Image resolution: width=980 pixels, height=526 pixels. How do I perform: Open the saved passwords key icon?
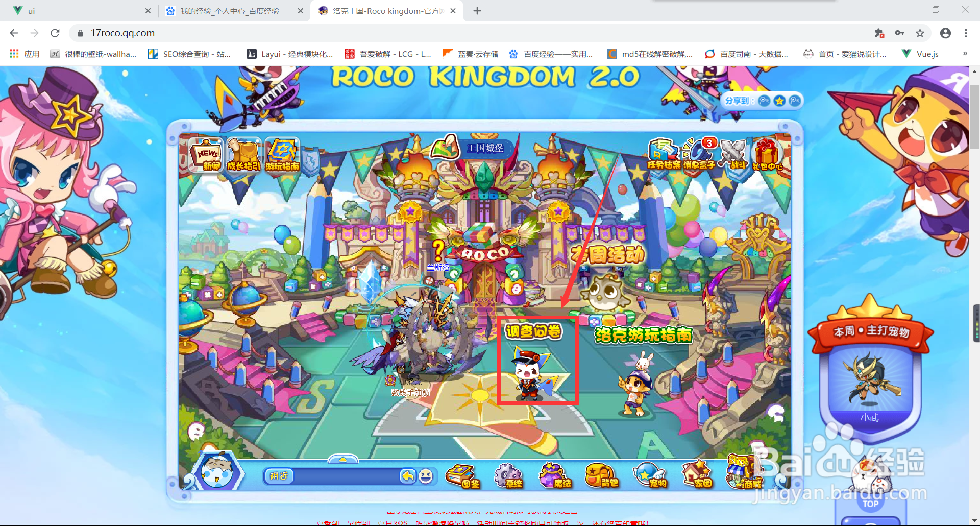click(899, 33)
